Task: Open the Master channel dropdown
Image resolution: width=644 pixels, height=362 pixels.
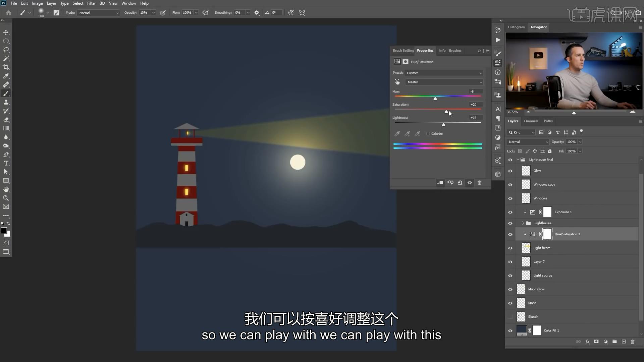Action: pos(444,82)
